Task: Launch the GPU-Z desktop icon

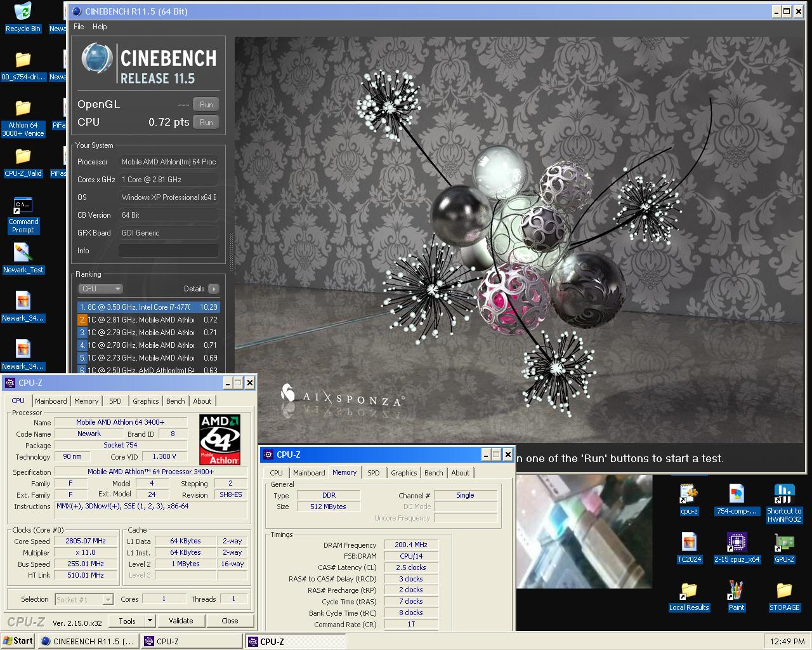Action: pos(784,548)
